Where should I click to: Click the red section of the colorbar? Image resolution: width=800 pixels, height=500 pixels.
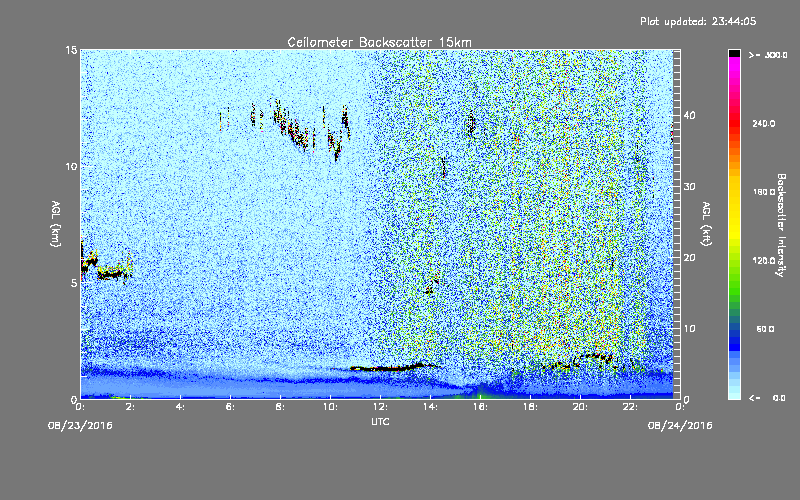pos(734,125)
